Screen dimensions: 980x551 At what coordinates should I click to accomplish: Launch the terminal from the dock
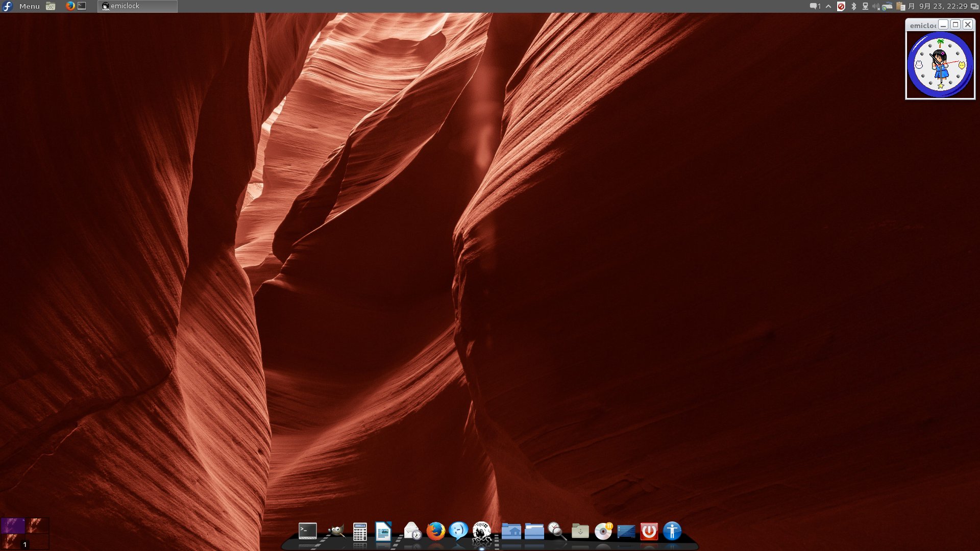[307, 531]
